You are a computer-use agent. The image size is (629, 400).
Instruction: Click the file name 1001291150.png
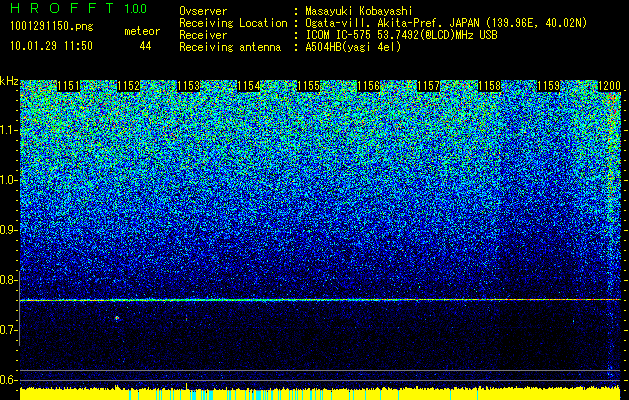(x=52, y=26)
